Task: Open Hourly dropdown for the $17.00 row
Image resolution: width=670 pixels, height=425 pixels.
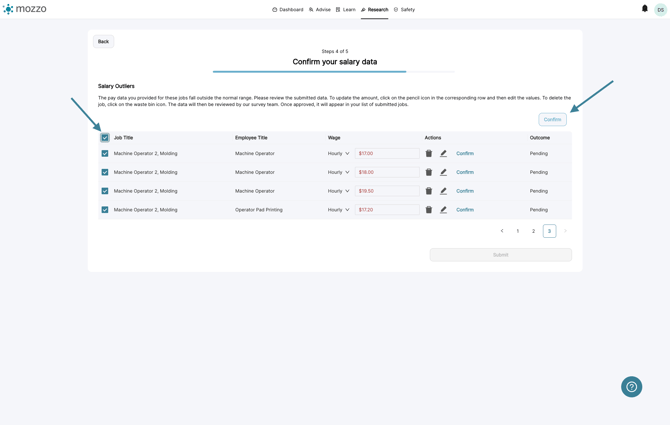Action: click(x=338, y=154)
